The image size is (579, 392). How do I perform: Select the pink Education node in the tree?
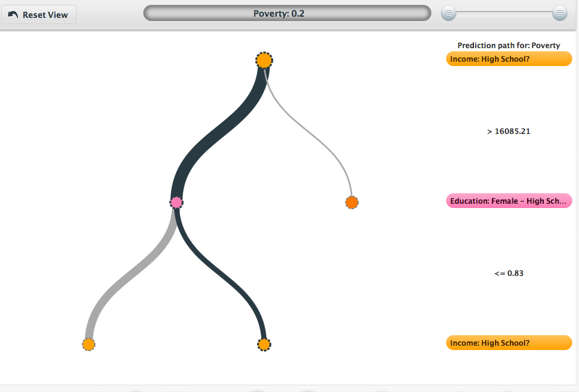pyautogui.click(x=176, y=202)
